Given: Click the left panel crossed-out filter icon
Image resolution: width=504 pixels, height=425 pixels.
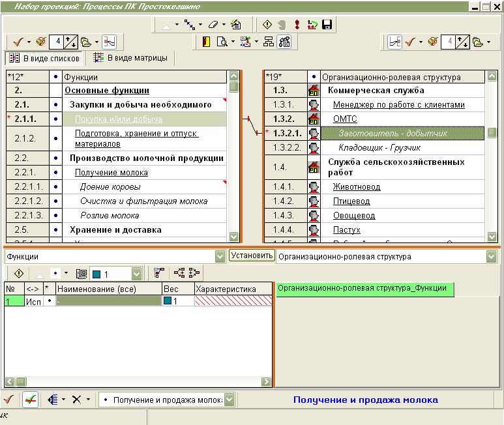Looking at the screenshot, I should 41,42.
